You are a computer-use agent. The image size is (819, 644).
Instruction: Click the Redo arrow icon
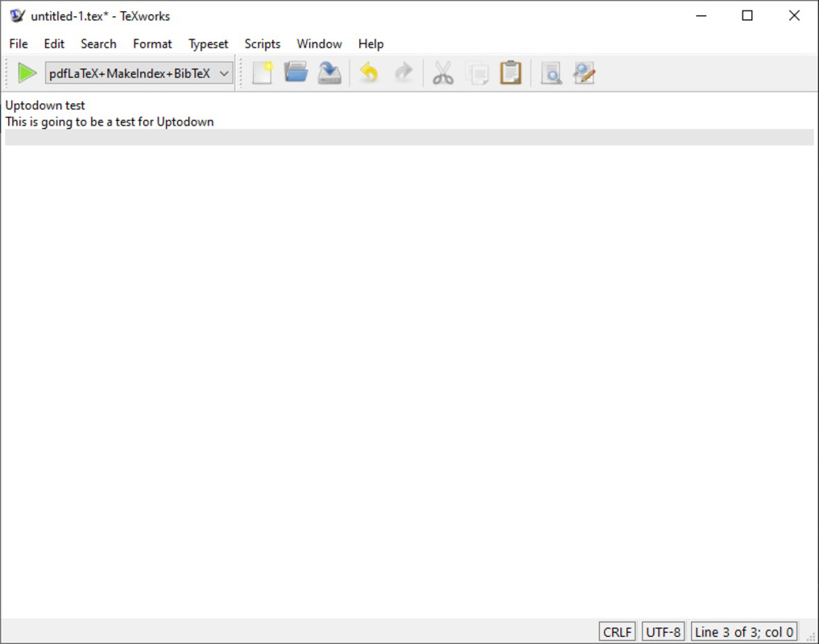(403, 73)
